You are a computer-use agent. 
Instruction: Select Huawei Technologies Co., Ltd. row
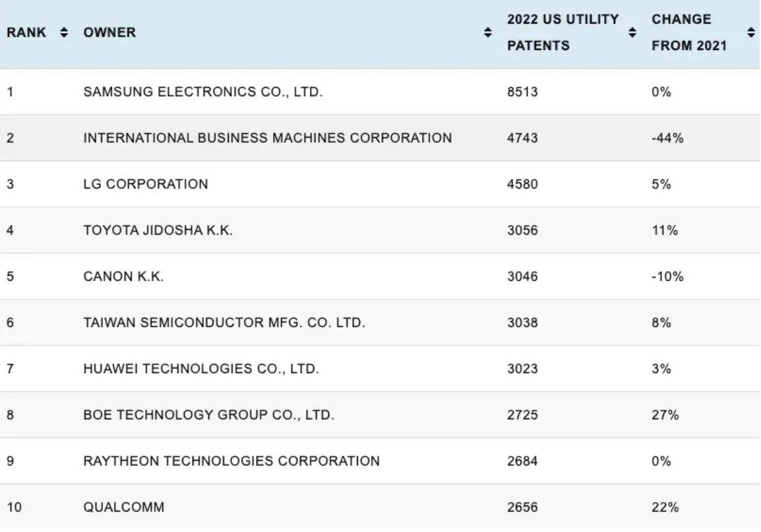[x=200, y=369]
